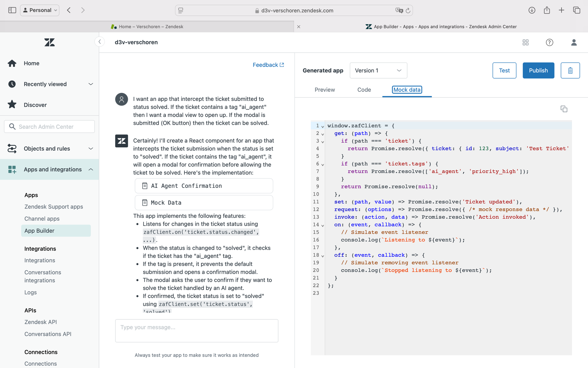Viewport: 588px width, 368px height.
Task: Copy mock data code to clipboard
Action: tap(564, 109)
